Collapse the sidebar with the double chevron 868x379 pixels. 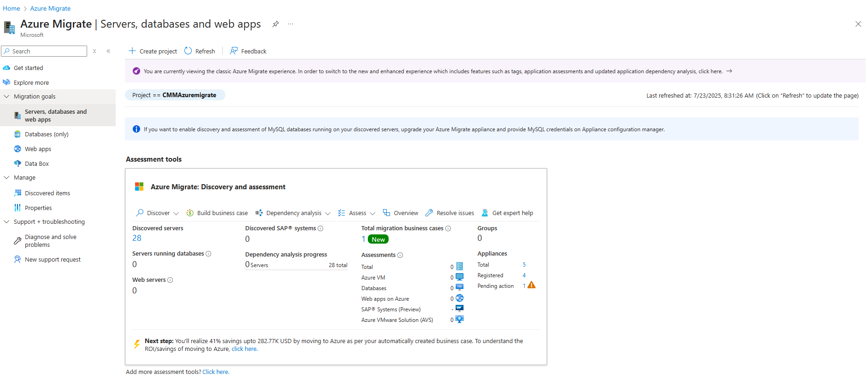[x=108, y=51]
